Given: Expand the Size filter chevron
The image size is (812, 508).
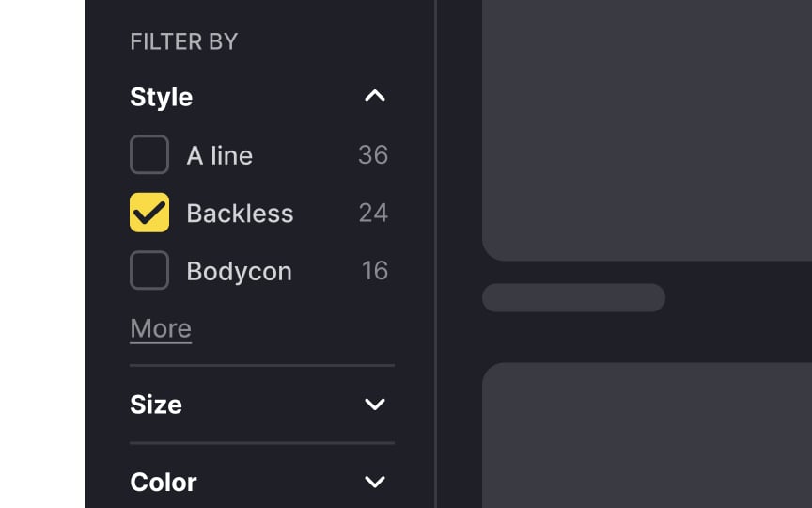Looking at the screenshot, I should pos(374,405).
